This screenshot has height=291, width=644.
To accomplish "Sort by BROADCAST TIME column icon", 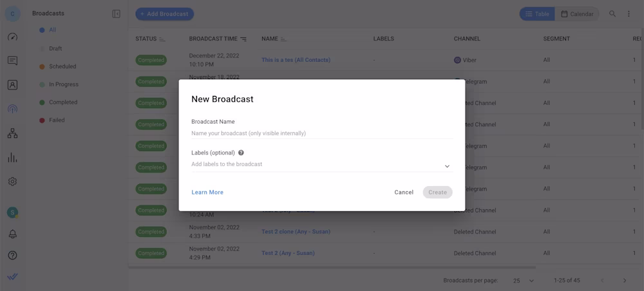I will click(x=243, y=39).
